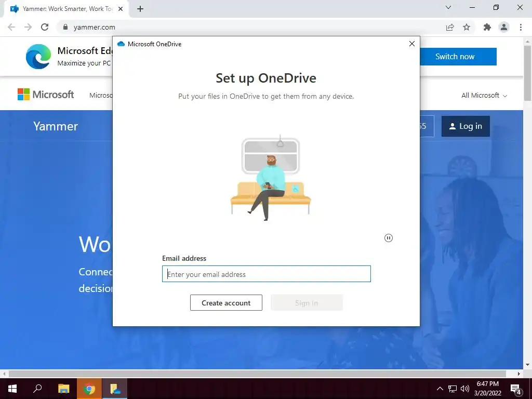Expand the All Microsoft dropdown

484,96
